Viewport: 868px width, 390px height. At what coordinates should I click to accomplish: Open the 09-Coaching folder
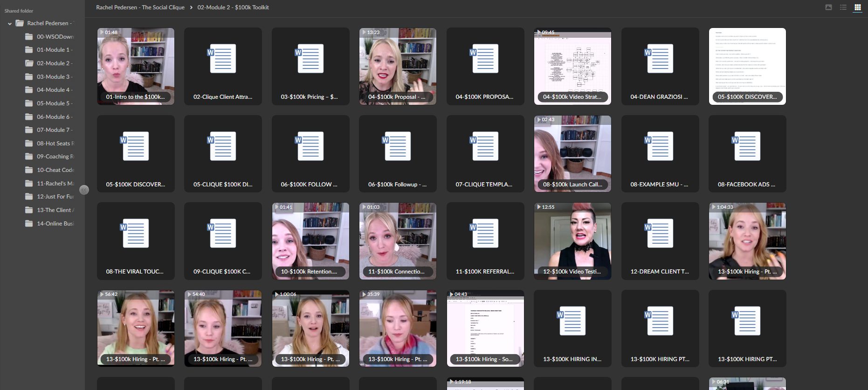coord(49,157)
